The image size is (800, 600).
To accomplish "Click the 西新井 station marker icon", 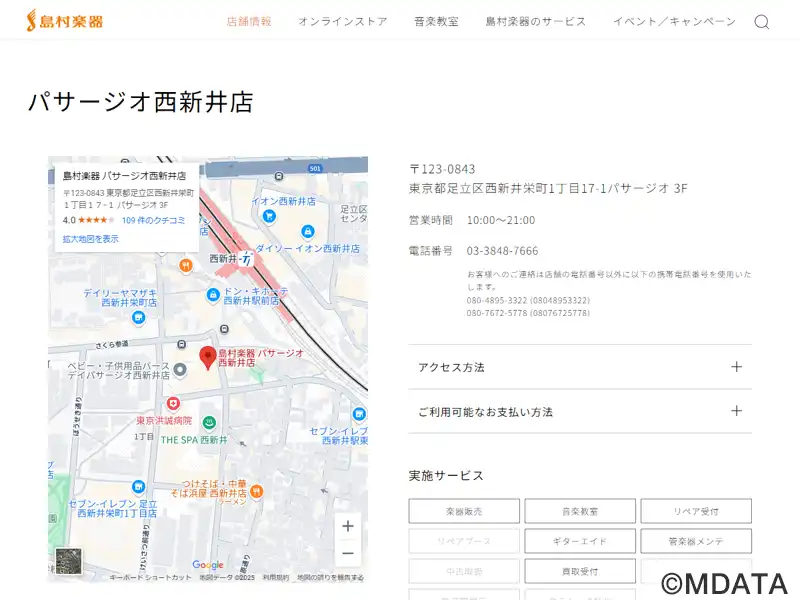I will [247, 258].
